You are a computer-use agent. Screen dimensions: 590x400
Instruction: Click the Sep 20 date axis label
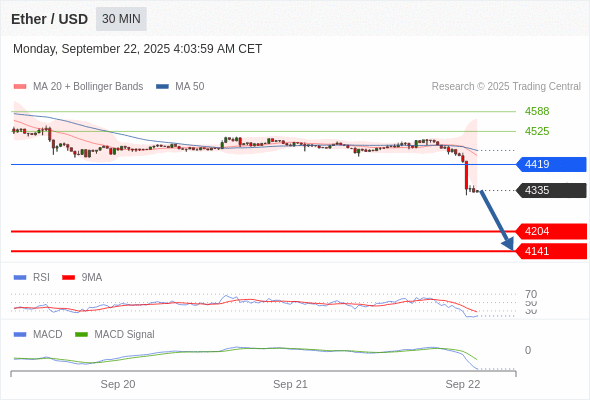118,384
